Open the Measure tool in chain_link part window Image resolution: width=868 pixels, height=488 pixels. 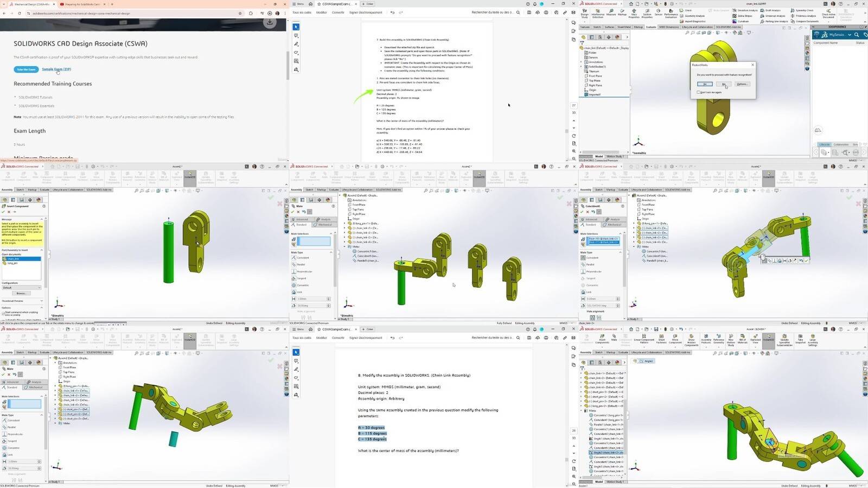click(x=611, y=12)
